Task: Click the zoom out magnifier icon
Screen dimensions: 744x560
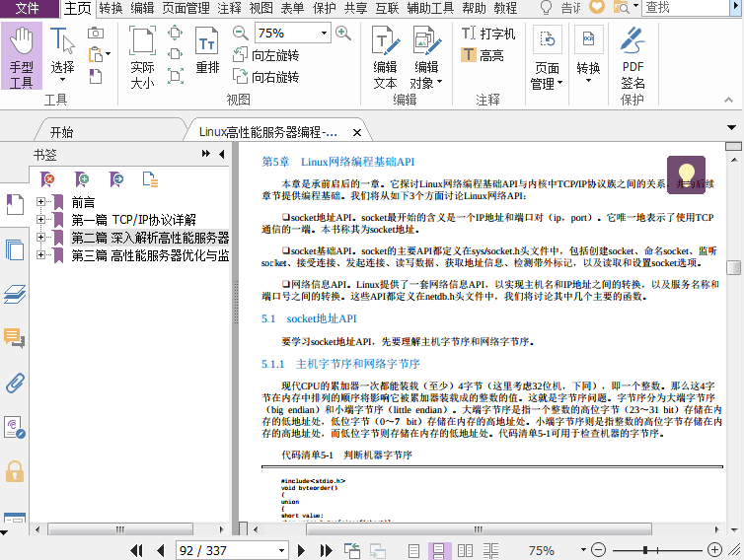Action: coord(241,33)
